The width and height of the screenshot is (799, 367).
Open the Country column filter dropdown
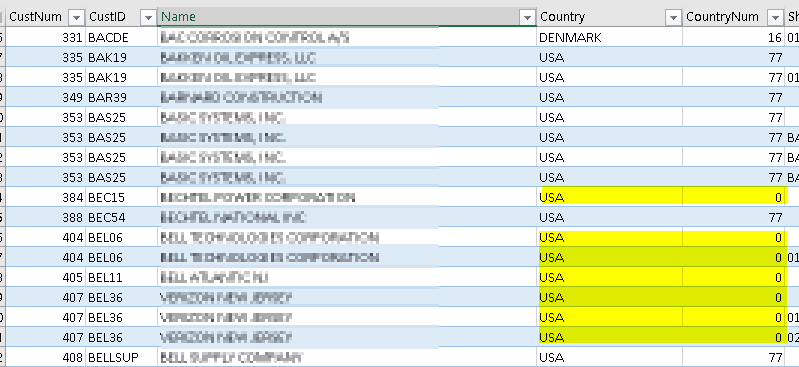point(673,18)
